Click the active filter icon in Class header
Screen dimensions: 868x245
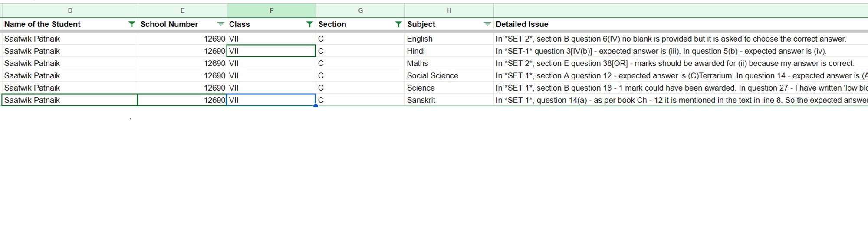click(x=309, y=24)
